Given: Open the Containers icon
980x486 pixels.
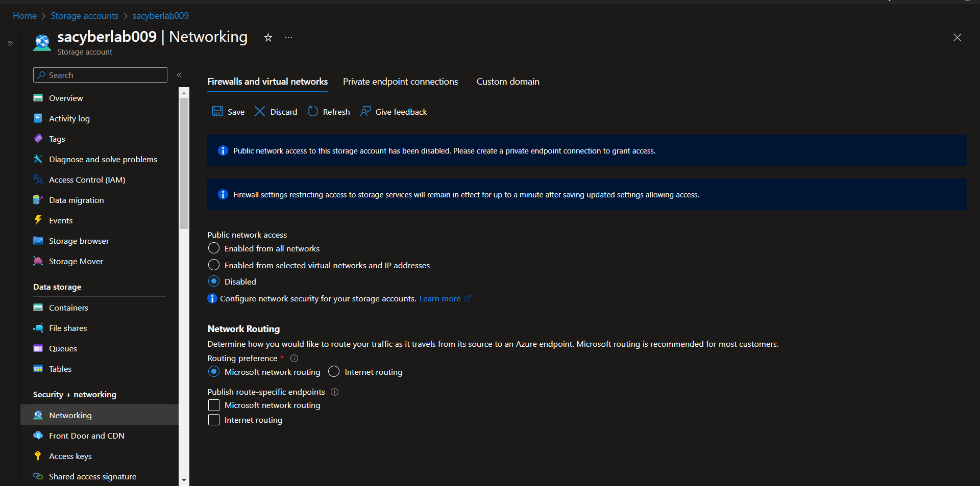Looking at the screenshot, I should click(x=38, y=308).
